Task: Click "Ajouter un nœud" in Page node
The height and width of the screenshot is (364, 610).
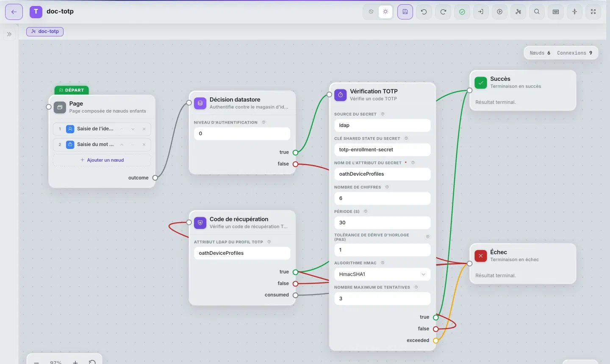Action: (x=102, y=160)
